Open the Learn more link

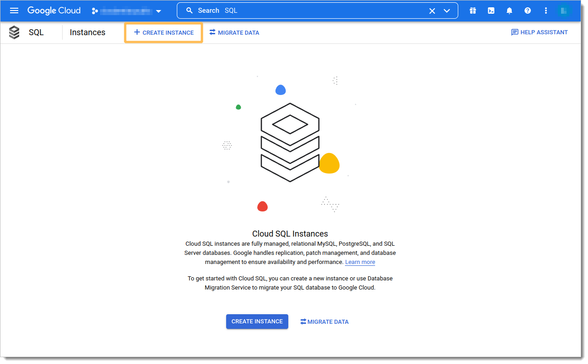pyautogui.click(x=360, y=262)
